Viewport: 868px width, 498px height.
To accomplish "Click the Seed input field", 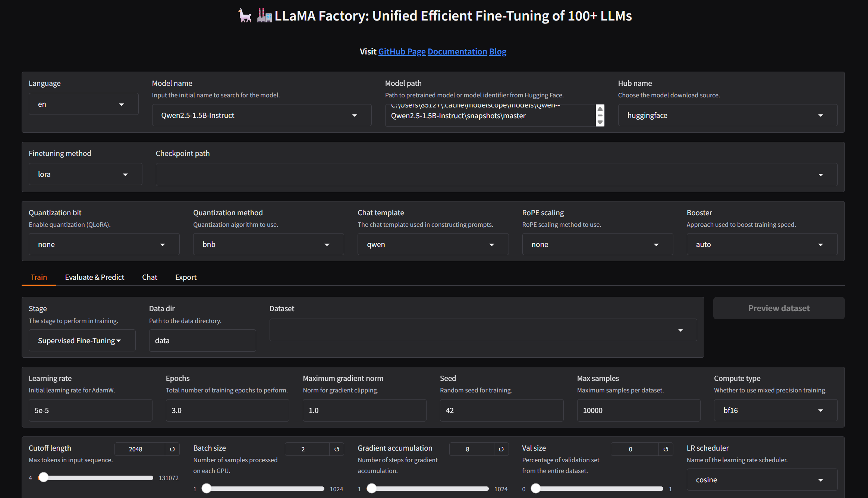I will coord(501,410).
